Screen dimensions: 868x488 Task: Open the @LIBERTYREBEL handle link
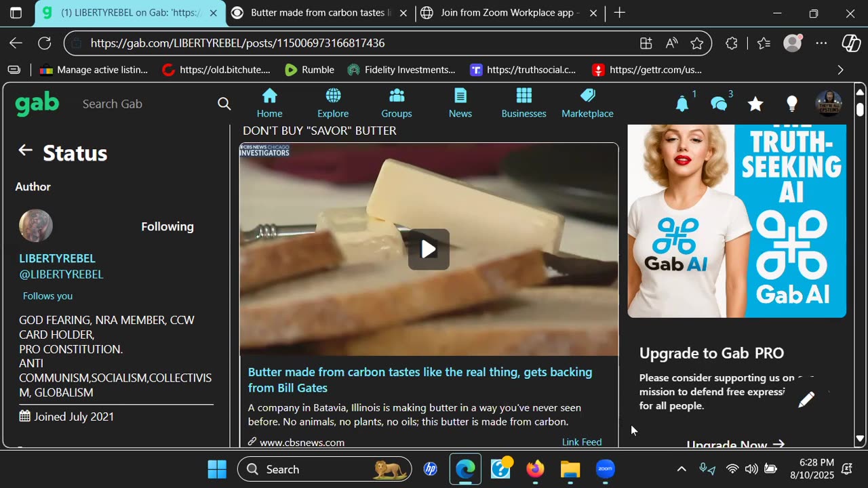(61, 274)
